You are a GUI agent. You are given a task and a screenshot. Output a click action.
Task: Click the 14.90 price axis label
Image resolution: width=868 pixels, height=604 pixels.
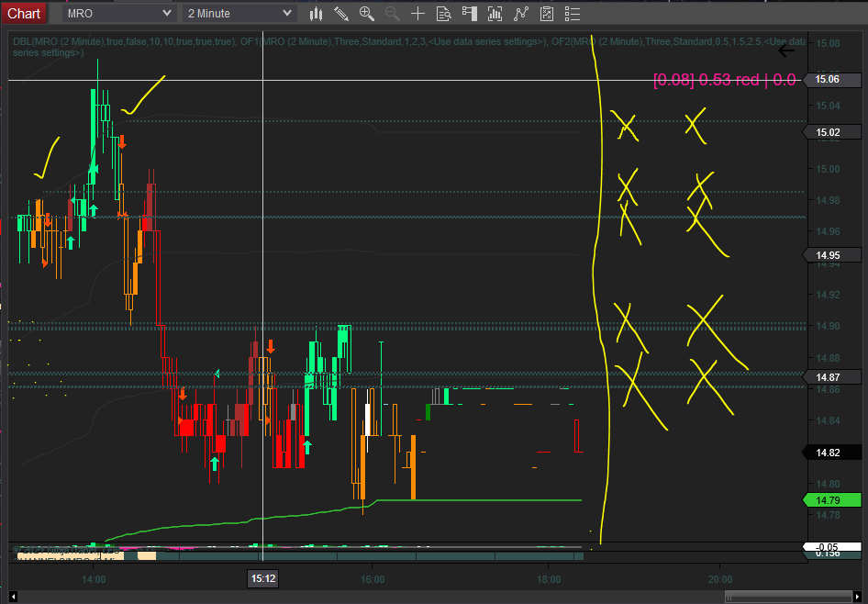coord(828,326)
